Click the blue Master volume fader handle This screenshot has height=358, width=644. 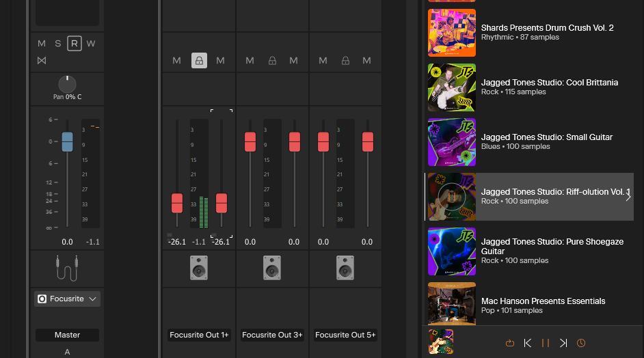pyautogui.click(x=67, y=141)
